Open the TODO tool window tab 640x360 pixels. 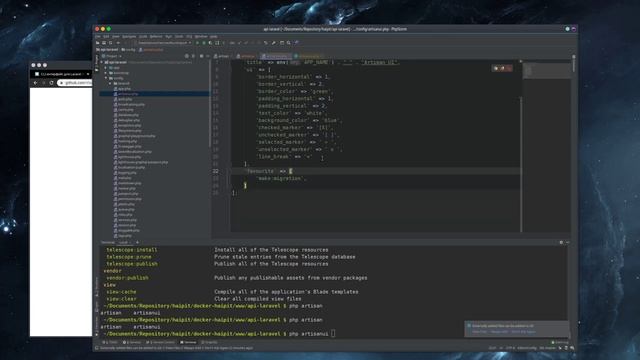point(110,342)
